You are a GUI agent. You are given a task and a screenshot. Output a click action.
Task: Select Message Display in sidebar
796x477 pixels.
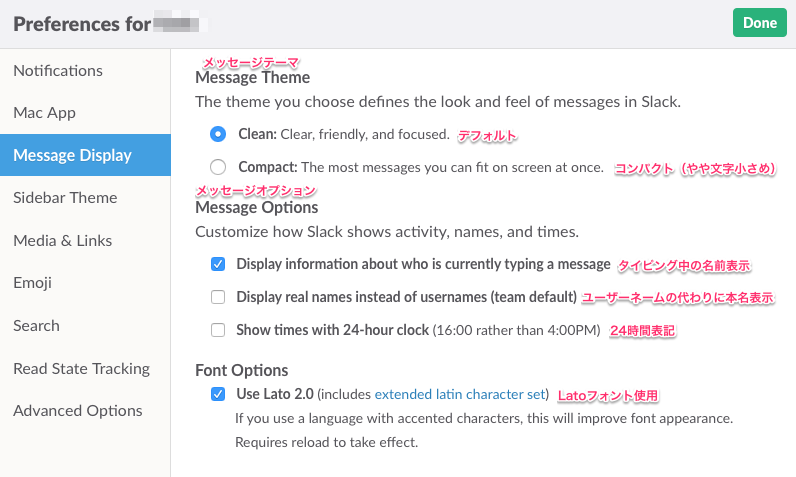(72, 155)
